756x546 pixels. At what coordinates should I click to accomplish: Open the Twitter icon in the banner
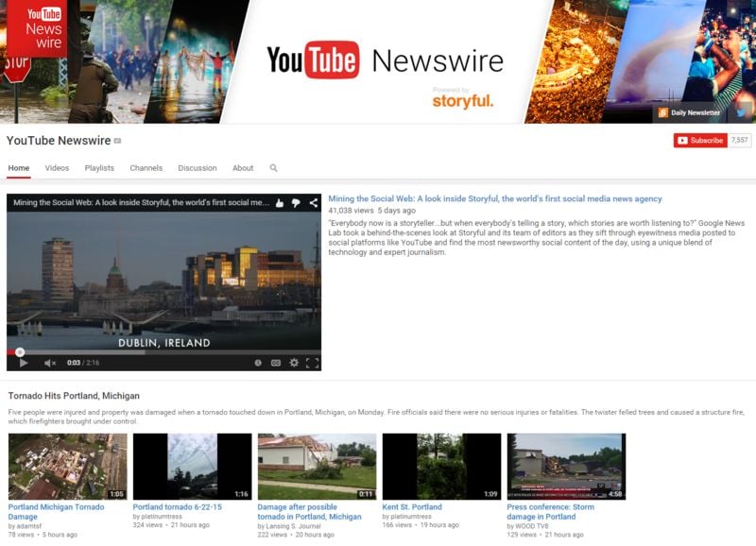click(742, 112)
